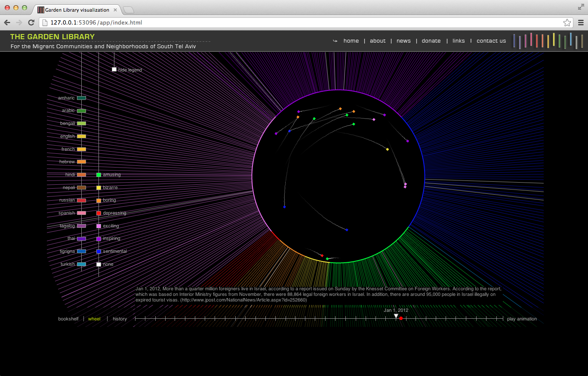Choose the russian language swatch

(x=81, y=200)
